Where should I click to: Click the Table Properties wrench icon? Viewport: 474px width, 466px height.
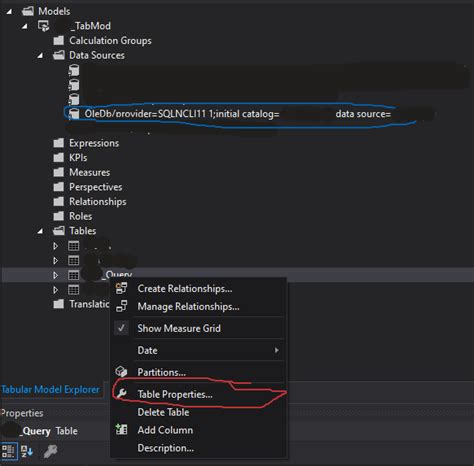tap(121, 394)
